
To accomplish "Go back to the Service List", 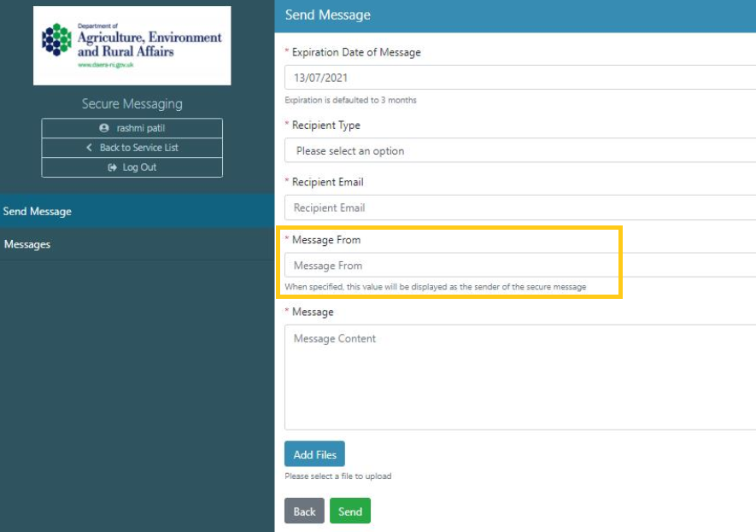I will pyautogui.click(x=132, y=148).
